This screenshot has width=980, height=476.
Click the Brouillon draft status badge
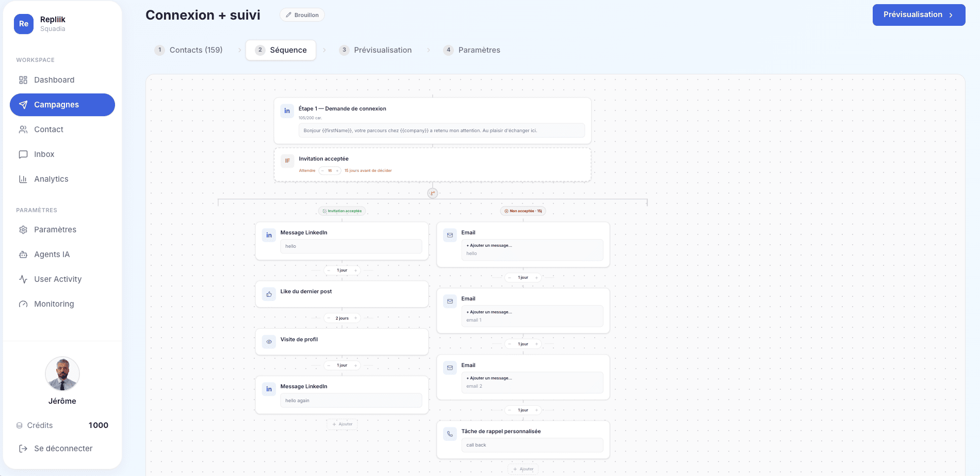pos(302,15)
